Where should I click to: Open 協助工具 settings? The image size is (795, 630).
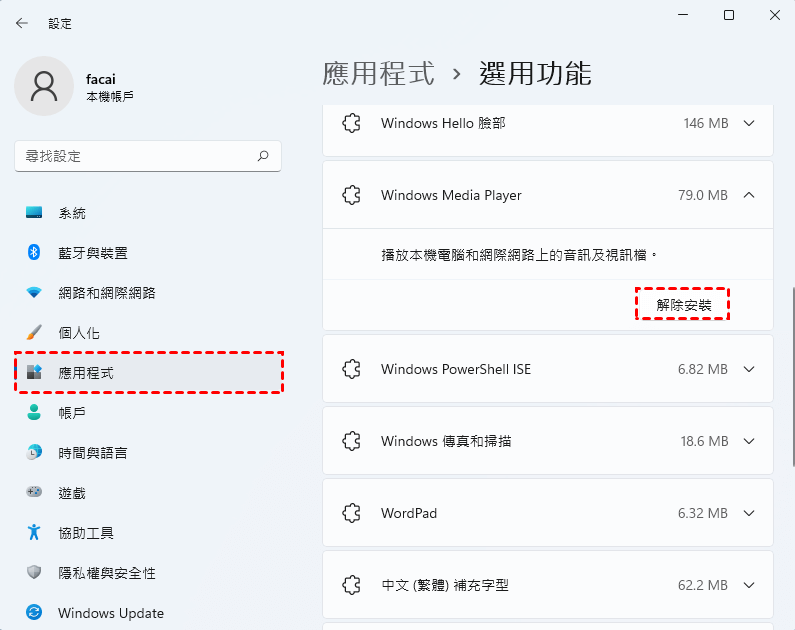148,532
